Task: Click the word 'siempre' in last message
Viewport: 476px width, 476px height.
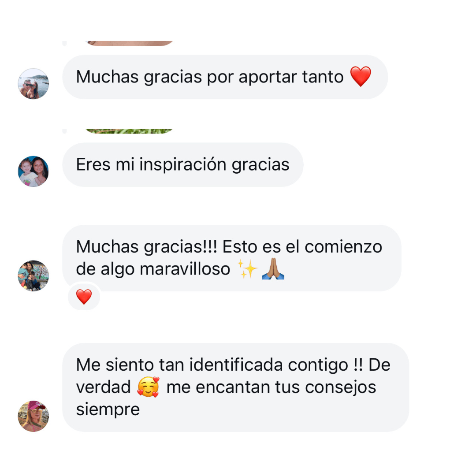Action: click(108, 409)
